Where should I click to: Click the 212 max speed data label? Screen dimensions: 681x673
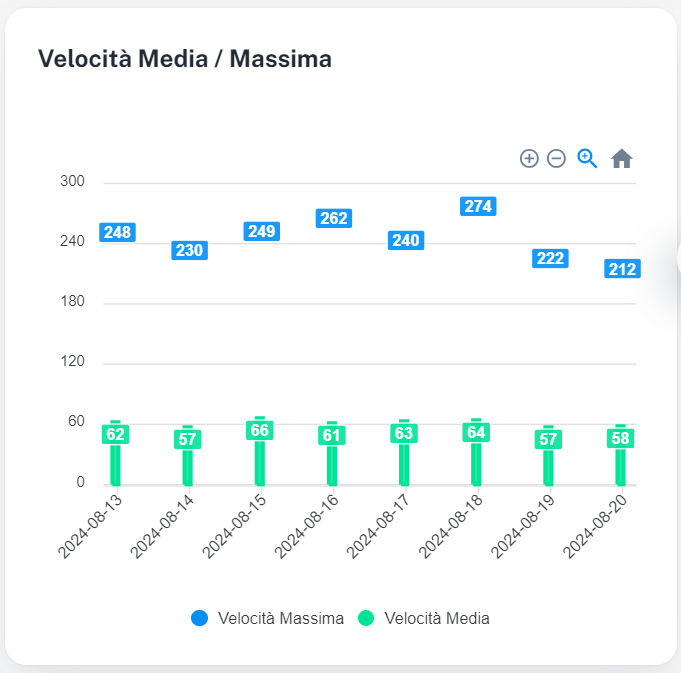[x=622, y=269]
